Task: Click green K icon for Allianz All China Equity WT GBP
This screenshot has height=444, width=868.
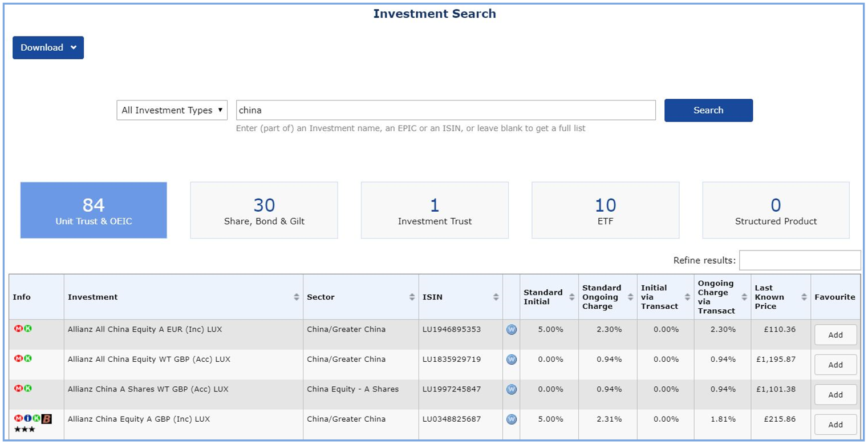Action: click(x=28, y=359)
